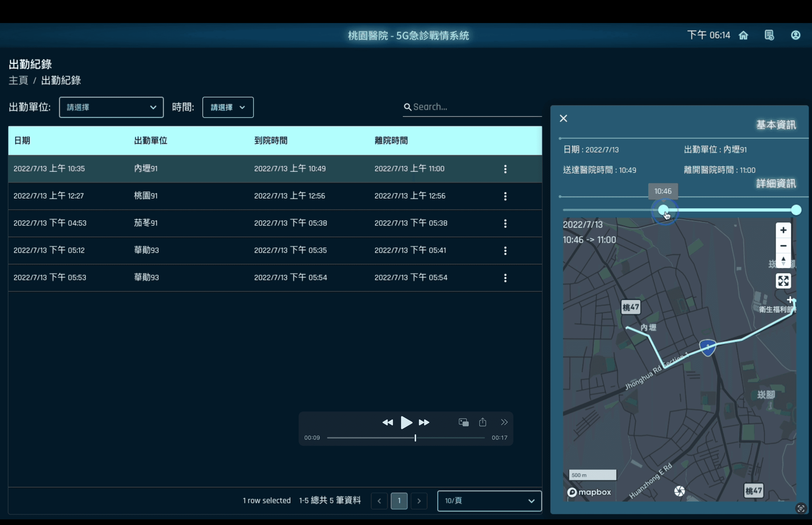812x525 pixels.
Task: Open the 10/頁 page size dropdown
Action: click(x=489, y=501)
